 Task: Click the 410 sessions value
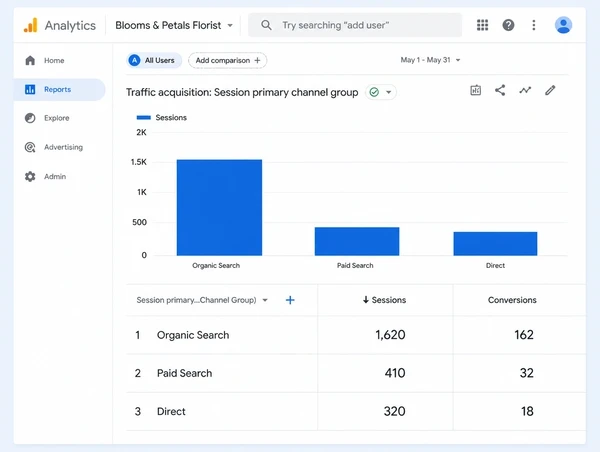(395, 373)
